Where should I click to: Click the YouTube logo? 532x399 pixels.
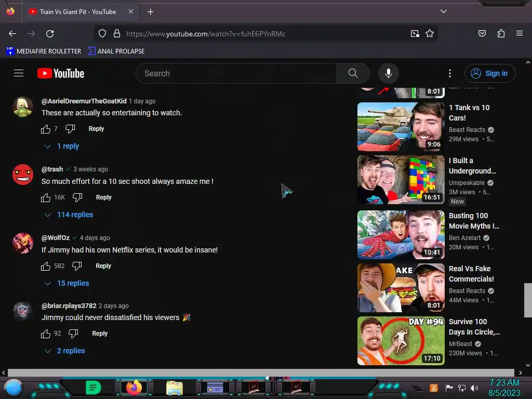coord(61,73)
